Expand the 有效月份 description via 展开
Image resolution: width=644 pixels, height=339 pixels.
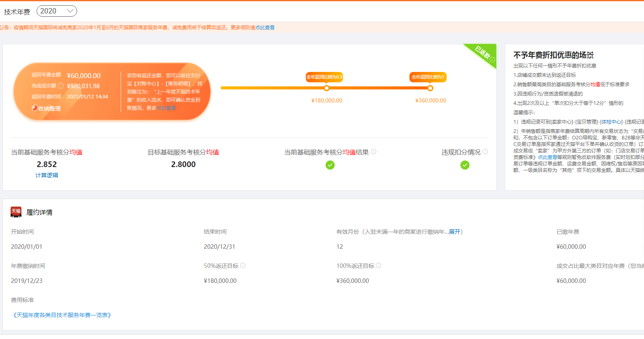point(454,232)
